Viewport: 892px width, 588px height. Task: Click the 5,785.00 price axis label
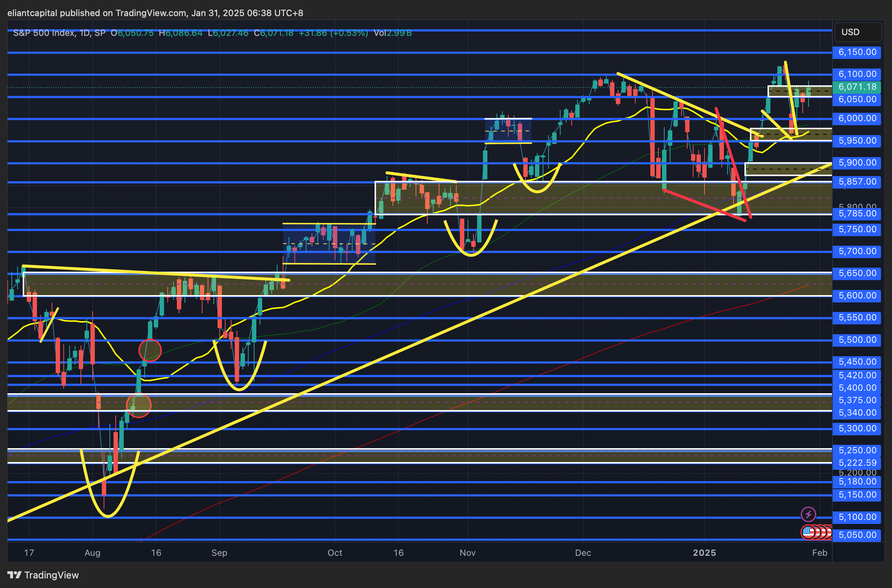[857, 214]
